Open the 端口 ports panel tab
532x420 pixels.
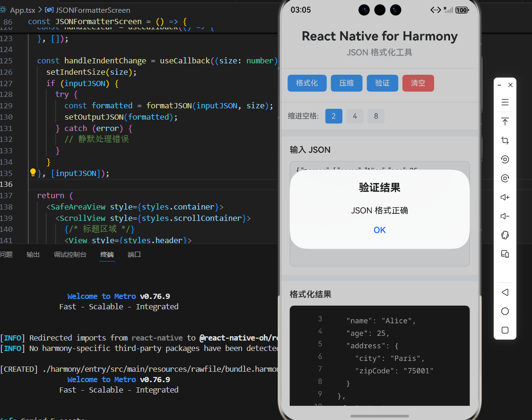(134, 254)
